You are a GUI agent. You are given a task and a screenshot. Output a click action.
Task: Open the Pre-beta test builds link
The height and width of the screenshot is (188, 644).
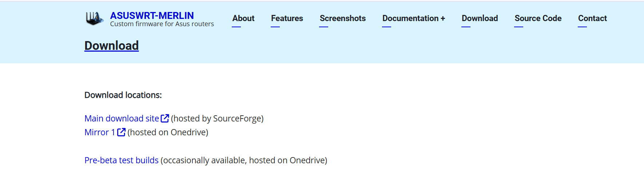[x=121, y=160]
